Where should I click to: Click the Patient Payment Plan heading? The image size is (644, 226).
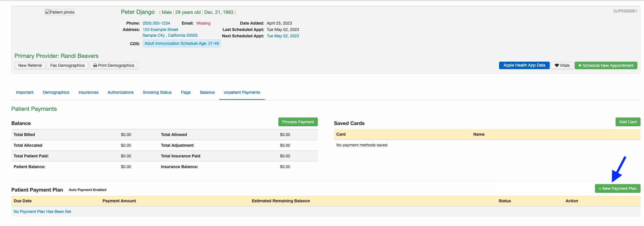[37, 190]
